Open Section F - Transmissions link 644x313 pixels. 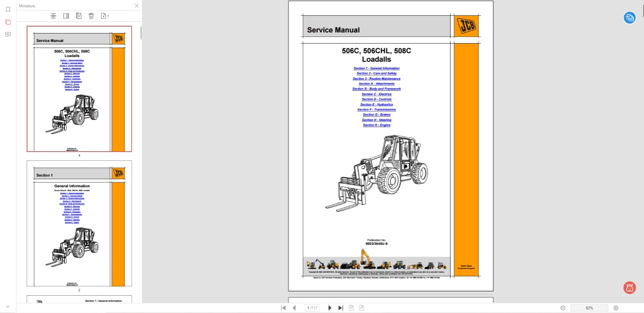click(x=377, y=110)
